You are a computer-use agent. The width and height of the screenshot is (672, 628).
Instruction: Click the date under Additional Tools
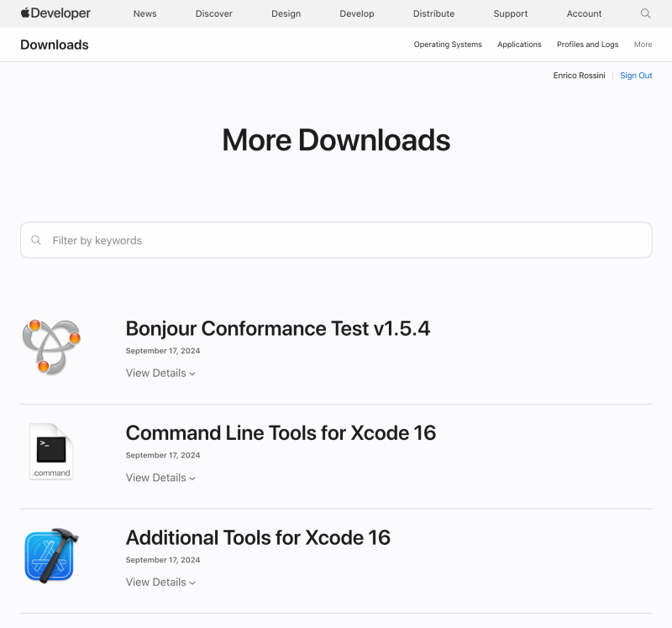pos(163,560)
